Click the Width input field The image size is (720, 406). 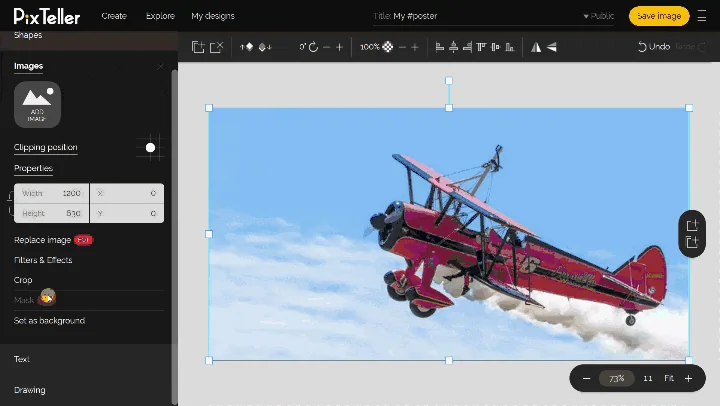point(51,193)
